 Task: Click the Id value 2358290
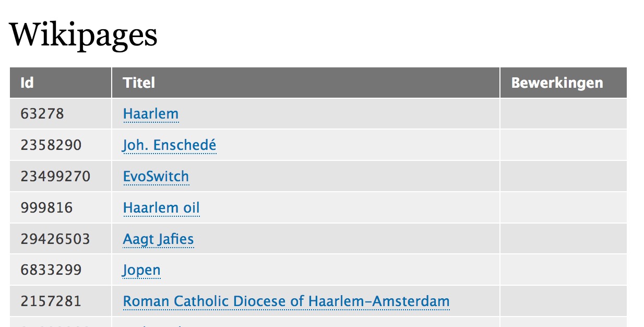point(51,145)
